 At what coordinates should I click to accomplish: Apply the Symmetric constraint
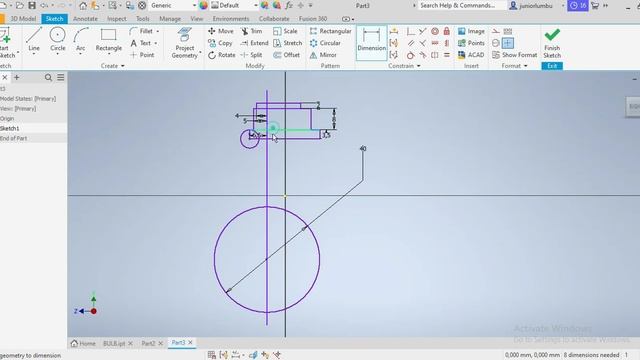[x=435, y=55]
